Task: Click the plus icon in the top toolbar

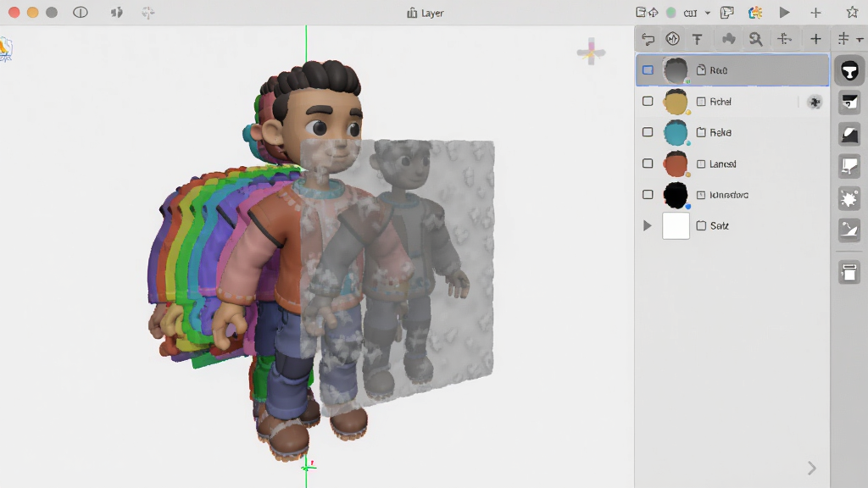Action: click(815, 12)
